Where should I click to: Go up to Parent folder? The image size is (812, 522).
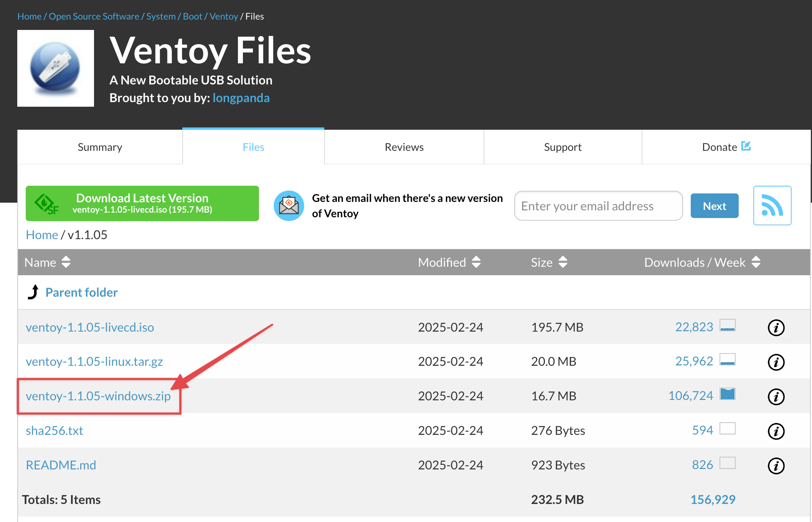(x=81, y=292)
